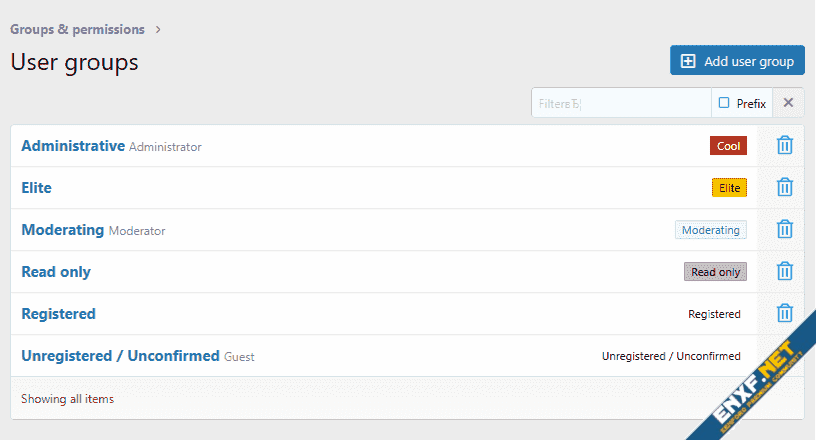Open Groups & permissions breadcrumb
The image size is (816, 440).
tap(77, 30)
